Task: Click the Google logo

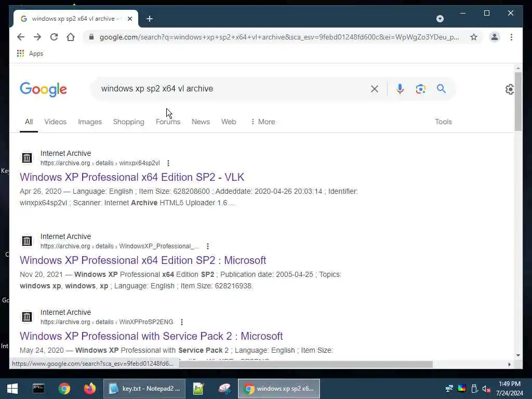Action: (x=44, y=89)
